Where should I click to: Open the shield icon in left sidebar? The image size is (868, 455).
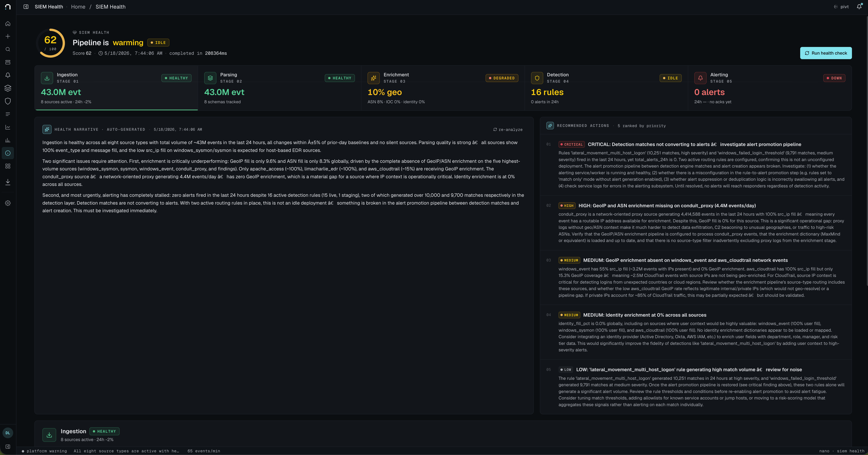pyautogui.click(x=8, y=101)
